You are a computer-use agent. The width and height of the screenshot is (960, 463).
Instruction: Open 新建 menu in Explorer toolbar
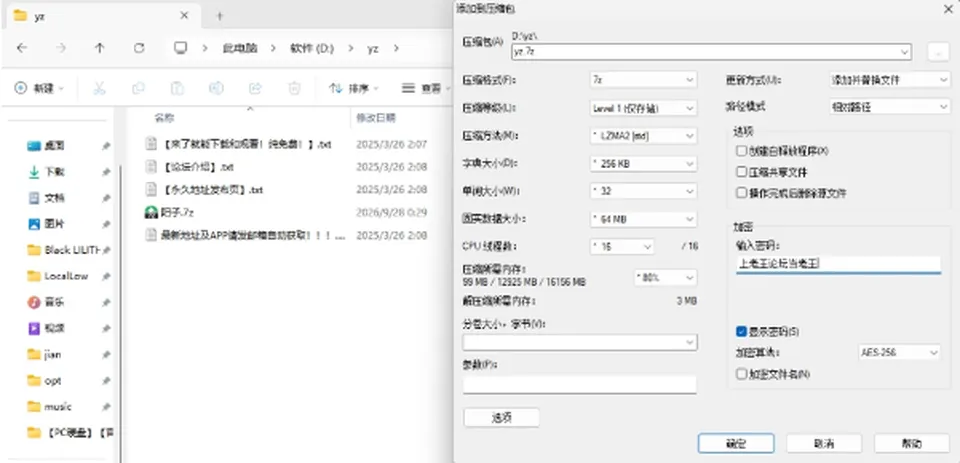[39, 89]
